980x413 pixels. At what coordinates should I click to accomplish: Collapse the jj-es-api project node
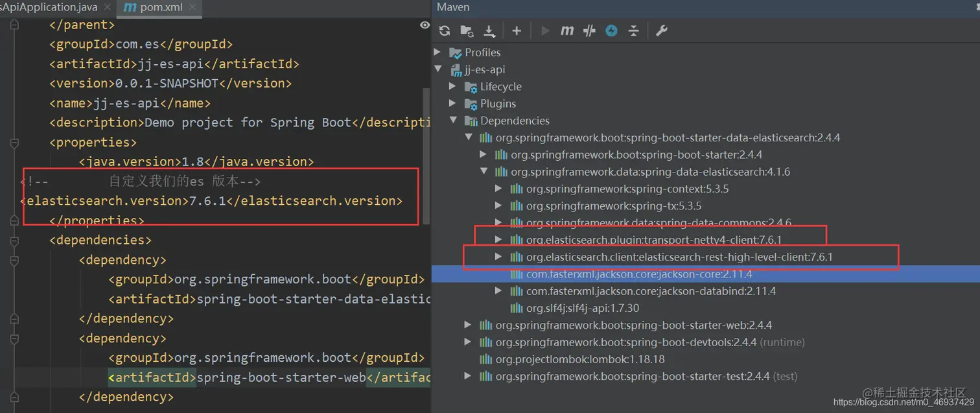coord(437,69)
